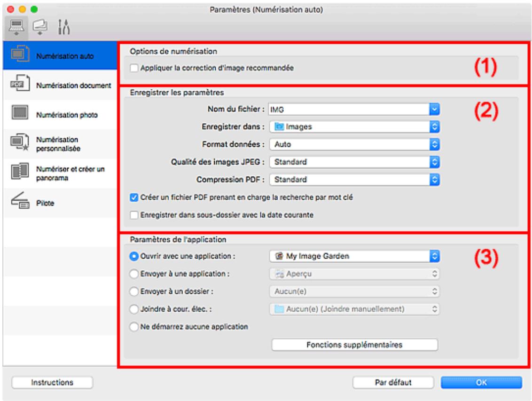Select Numériser et créer un panorama

pyautogui.click(x=60, y=173)
